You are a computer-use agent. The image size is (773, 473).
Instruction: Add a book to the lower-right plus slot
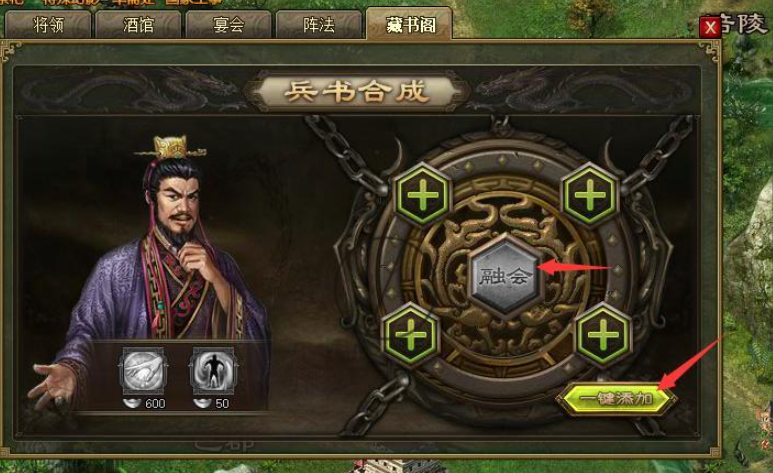point(603,336)
